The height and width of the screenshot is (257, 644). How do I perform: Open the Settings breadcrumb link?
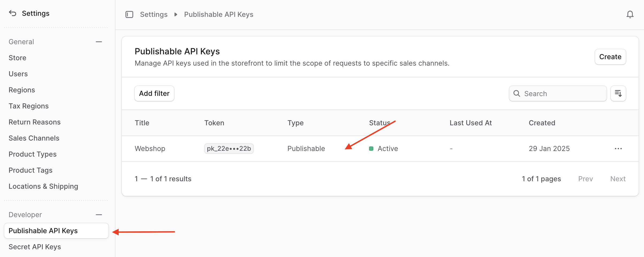pyautogui.click(x=154, y=14)
